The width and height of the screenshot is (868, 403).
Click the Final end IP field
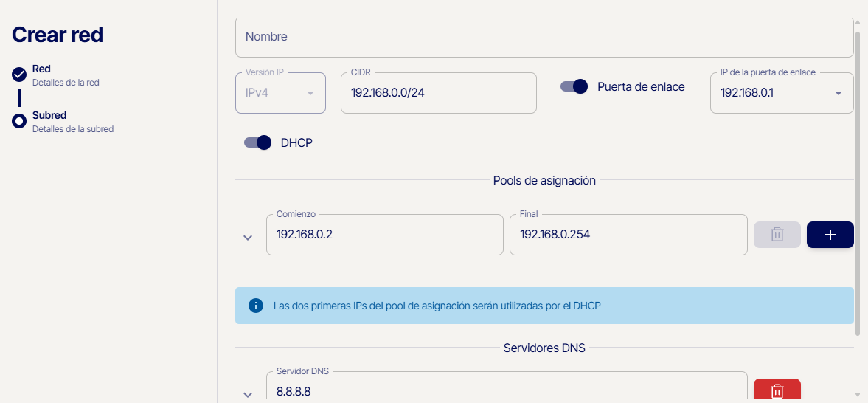[628, 235]
